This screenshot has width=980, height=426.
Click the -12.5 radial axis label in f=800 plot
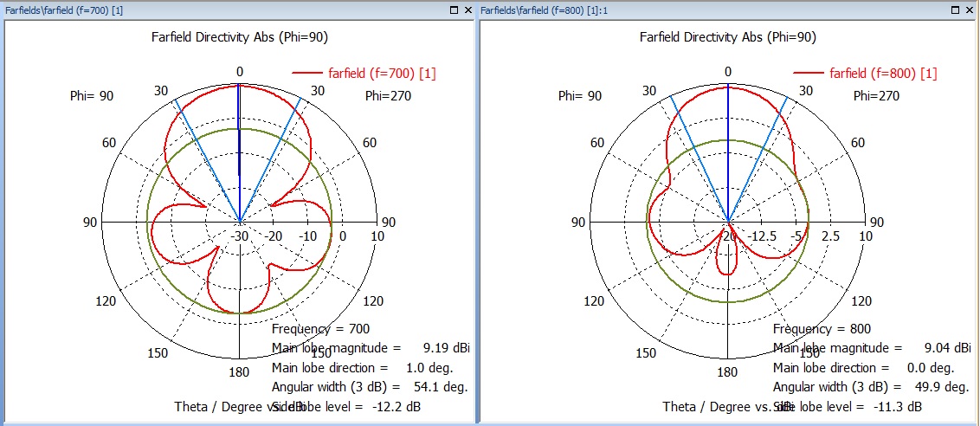point(763,236)
